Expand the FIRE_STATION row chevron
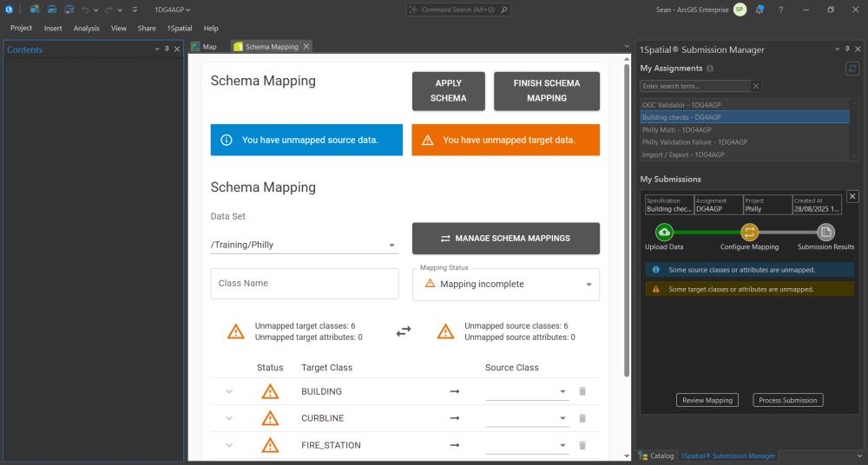The image size is (868, 465). 229,445
